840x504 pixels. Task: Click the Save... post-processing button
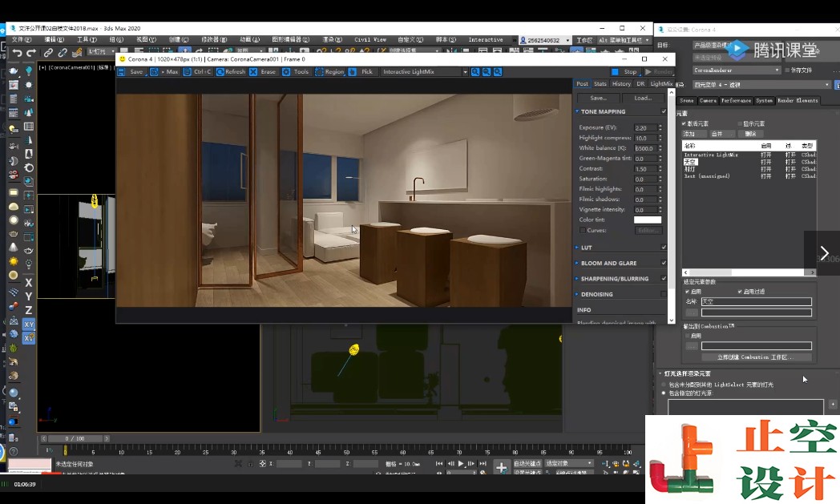tap(599, 98)
